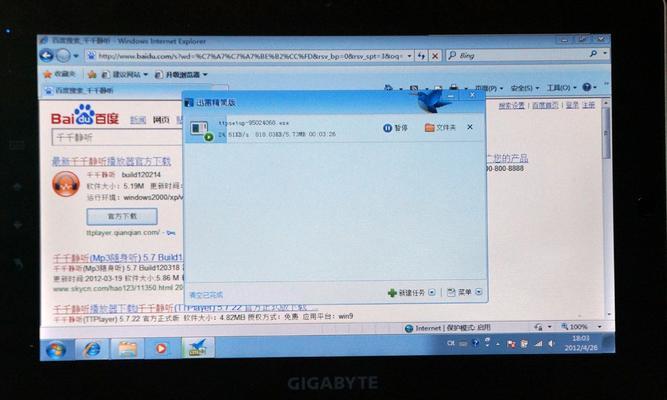This screenshot has height=400, width=667.
Task: Click the IE help question mark icon
Action: pos(587,87)
